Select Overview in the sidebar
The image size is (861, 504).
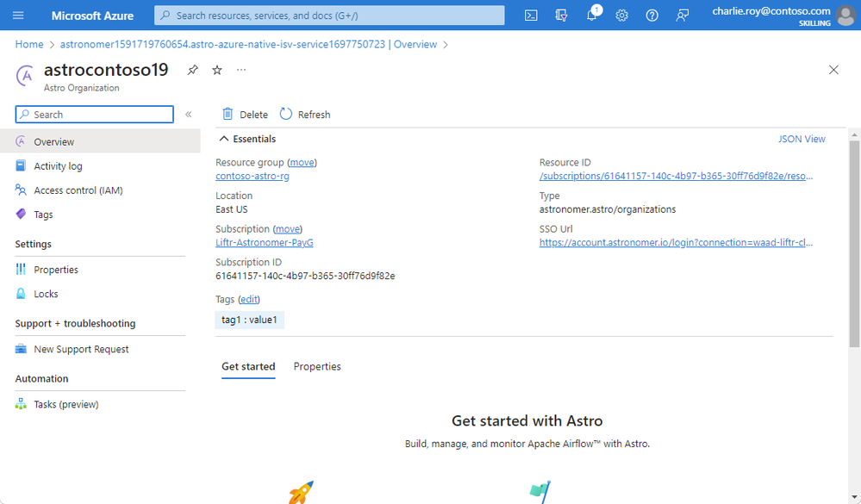pyautogui.click(x=100, y=141)
